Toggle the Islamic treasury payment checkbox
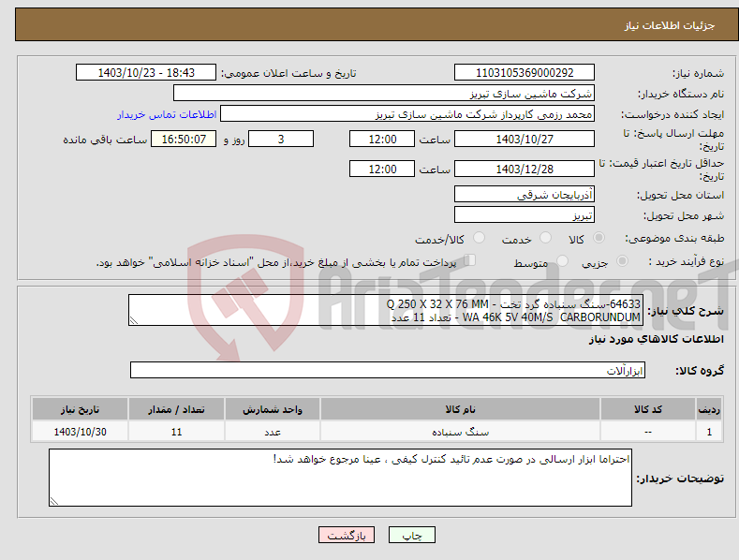This screenshot has width=739, height=560. (x=469, y=260)
